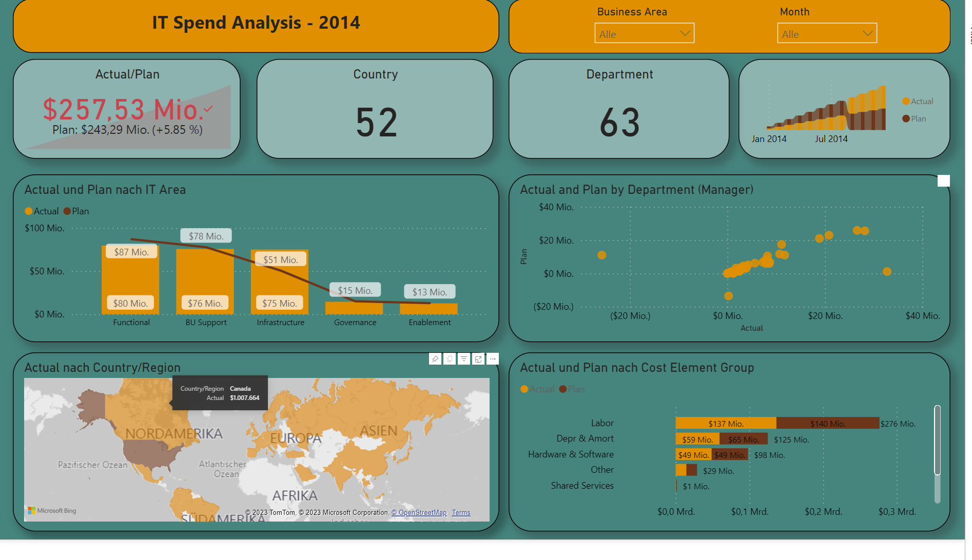Copy the map visual as image

pyautogui.click(x=450, y=359)
